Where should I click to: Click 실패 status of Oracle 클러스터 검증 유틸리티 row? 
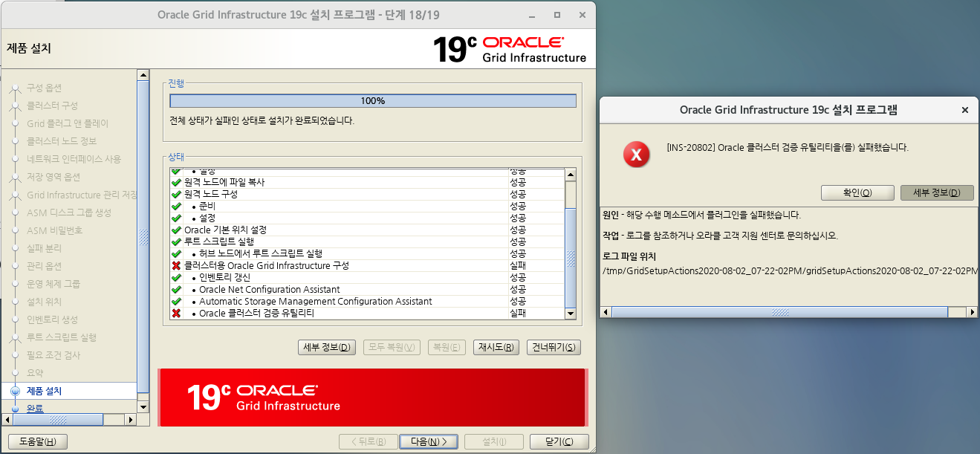[x=518, y=313]
